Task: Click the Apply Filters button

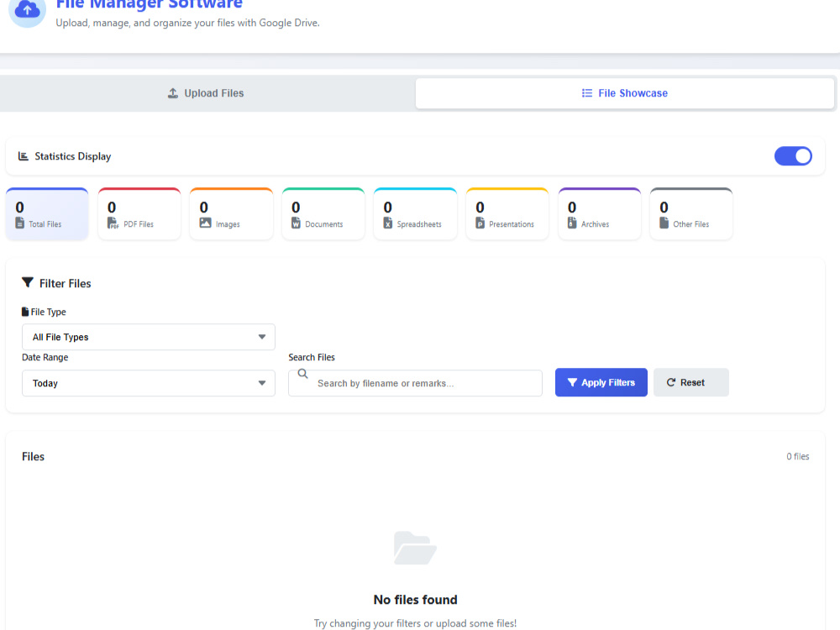Action: pyautogui.click(x=601, y=382)
